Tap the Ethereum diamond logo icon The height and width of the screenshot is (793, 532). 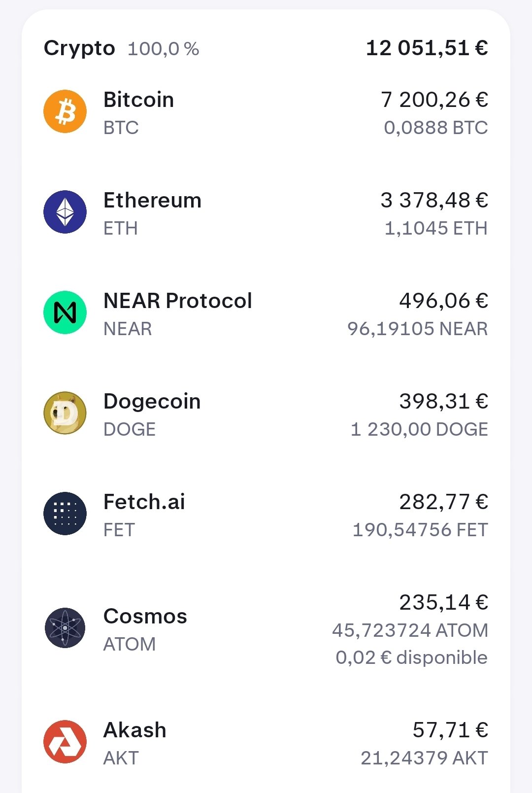[x=65, y=212]
